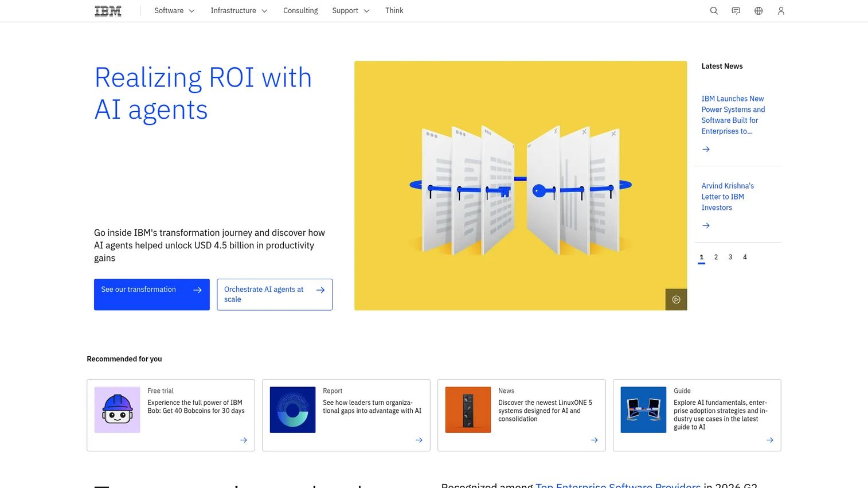Image resolution: width=868 pixels, height=488 pixels.
Task: Click arrow under Arvind Krishna's Letter
Action: point(706,225)
